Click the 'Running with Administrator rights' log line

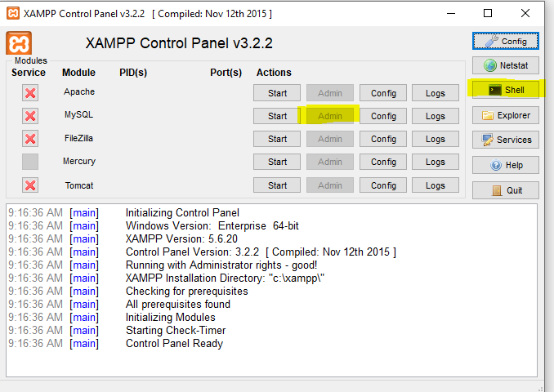tap(221, 265)
